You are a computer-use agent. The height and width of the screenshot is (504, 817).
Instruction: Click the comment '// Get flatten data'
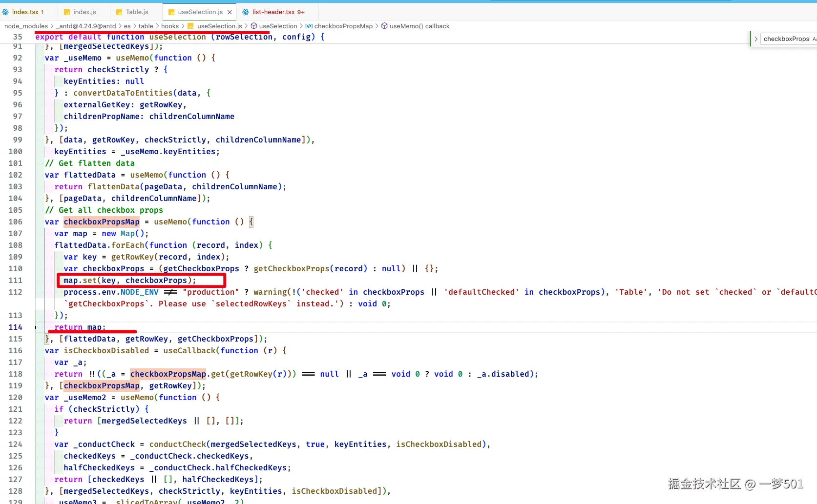click(90, 163)
